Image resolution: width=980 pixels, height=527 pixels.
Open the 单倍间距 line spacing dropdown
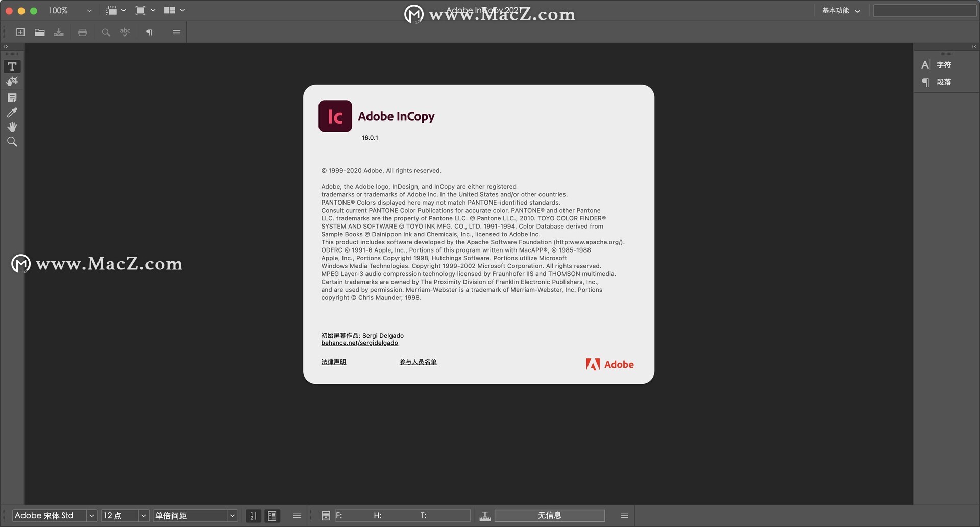[195, 516]
